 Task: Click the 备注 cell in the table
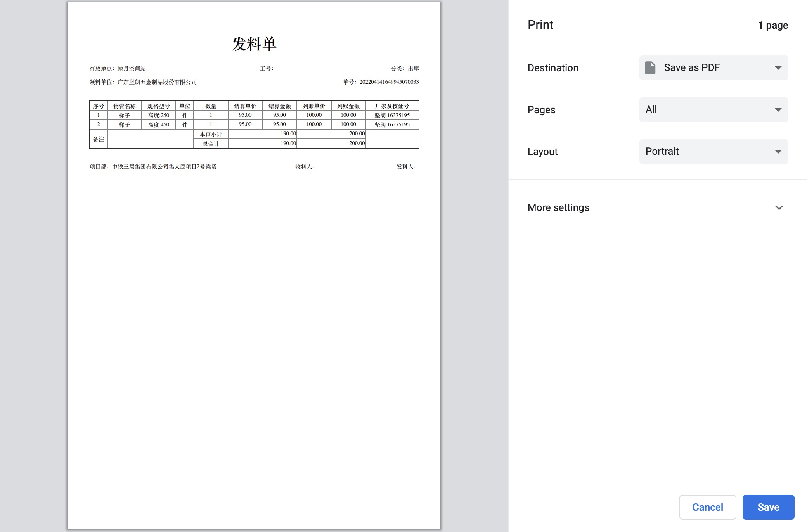click(99, 139)
